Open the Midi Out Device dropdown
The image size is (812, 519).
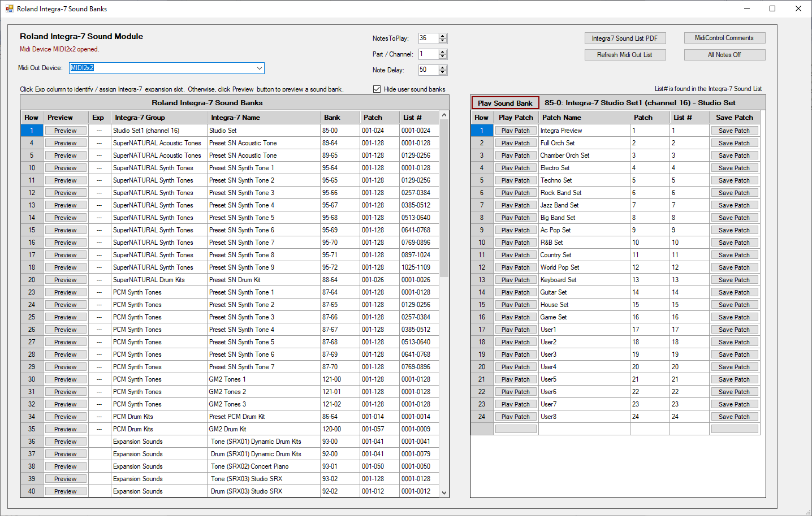click(260, 68)
